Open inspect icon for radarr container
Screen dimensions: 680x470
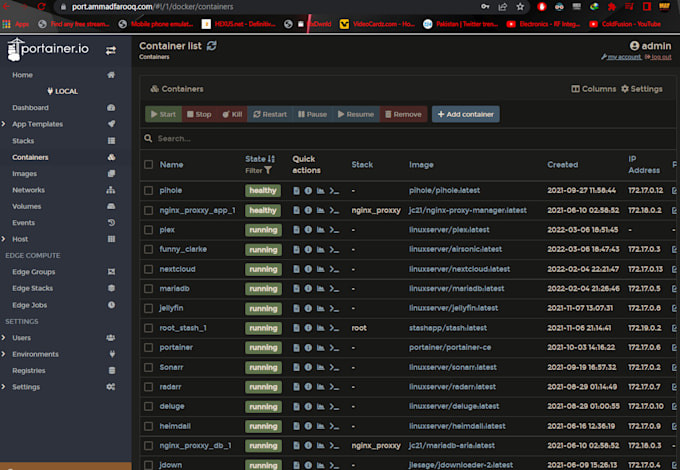coord(308,387)
